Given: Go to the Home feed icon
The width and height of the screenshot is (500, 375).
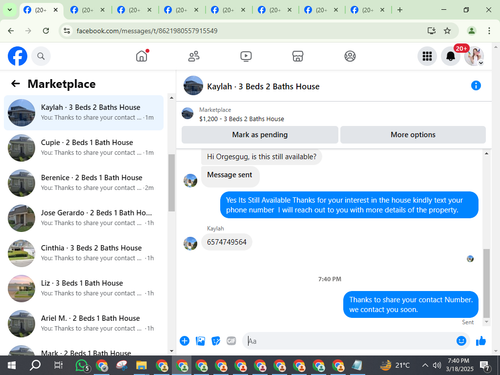Looking at the screenshot, I should tap(142, 56).
